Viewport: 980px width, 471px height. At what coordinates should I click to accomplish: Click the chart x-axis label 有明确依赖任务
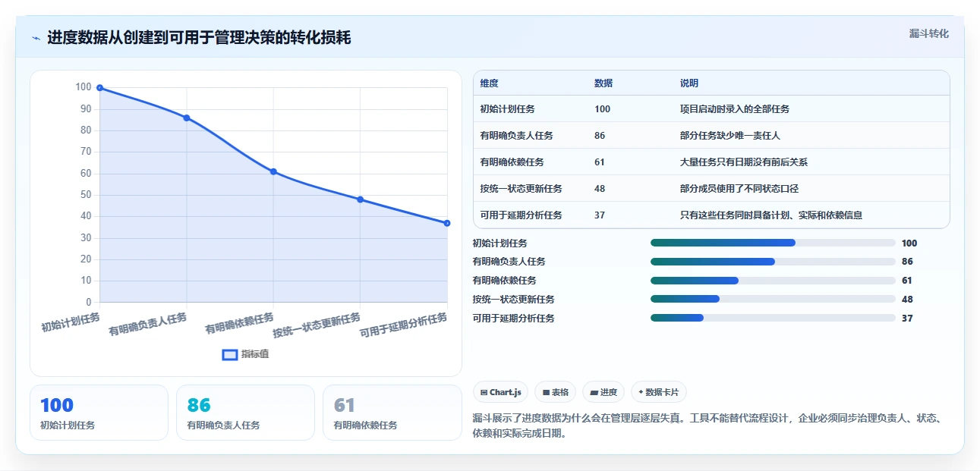pos(240,324)
